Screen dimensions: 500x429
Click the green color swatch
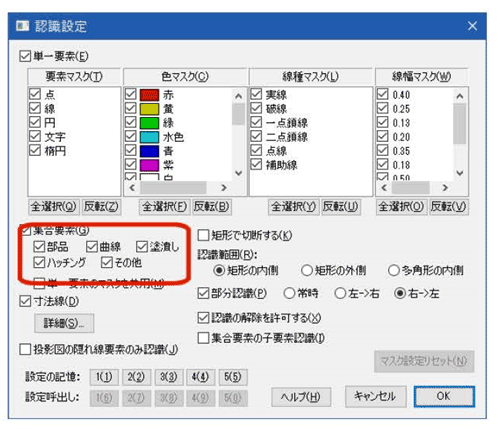coord(149,123)
